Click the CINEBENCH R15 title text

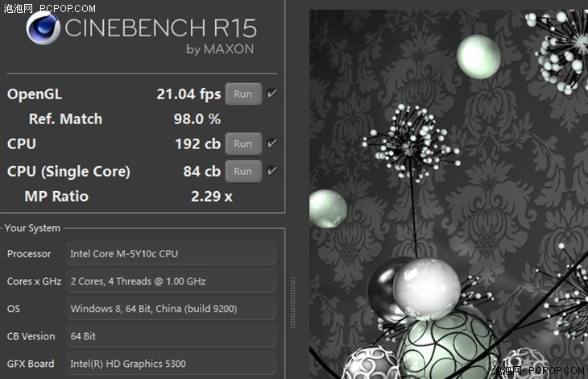[161, 27]
